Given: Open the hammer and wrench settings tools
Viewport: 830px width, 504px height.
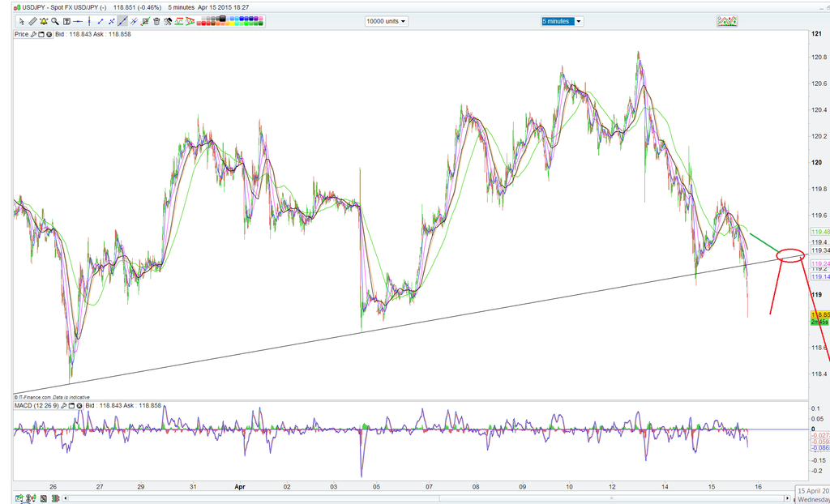Looking at the screenshot, I should 169,21.
